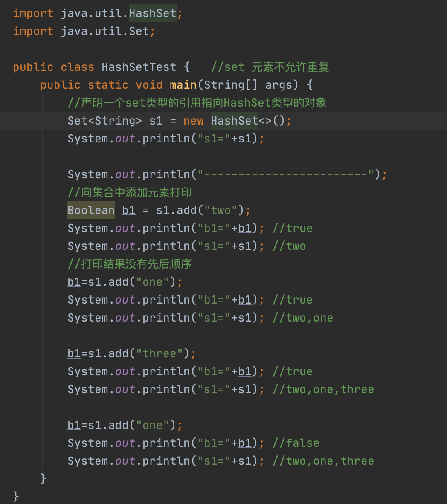The image size is (447, 504).
Task: Click the public keyword before class
Action: click(33, 67)
